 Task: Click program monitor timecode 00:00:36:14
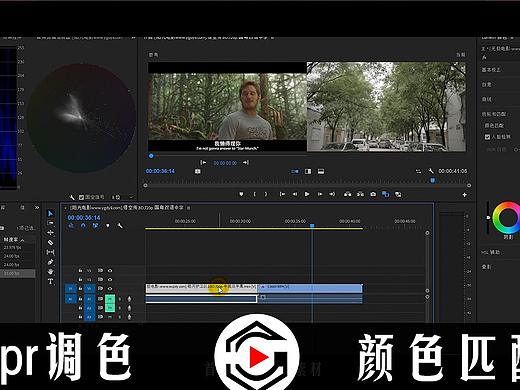160,171
